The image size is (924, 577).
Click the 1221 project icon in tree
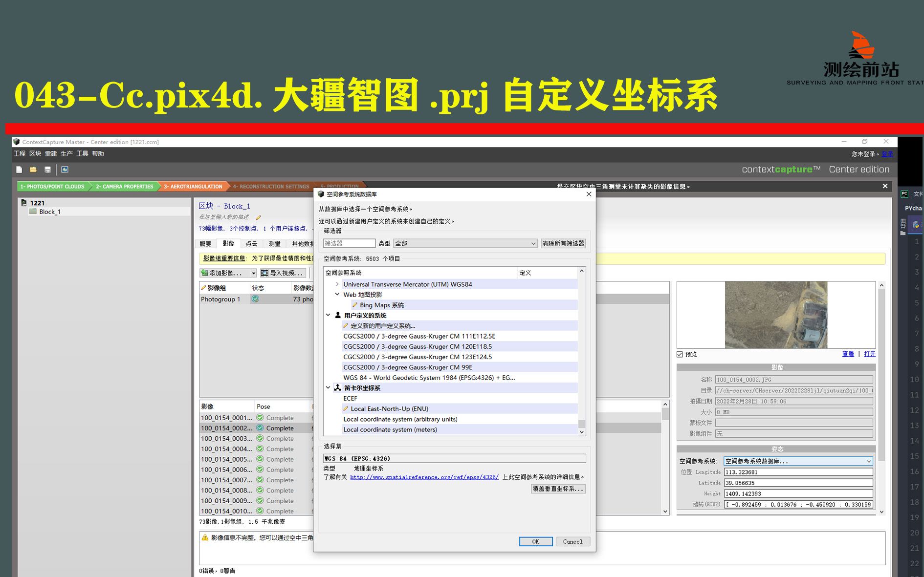(x=23, y=203)
